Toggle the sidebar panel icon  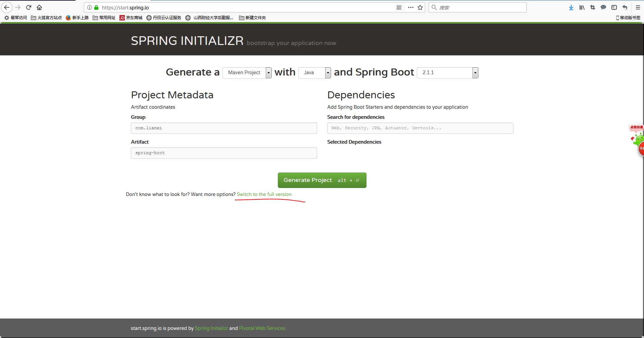point(614,7)
